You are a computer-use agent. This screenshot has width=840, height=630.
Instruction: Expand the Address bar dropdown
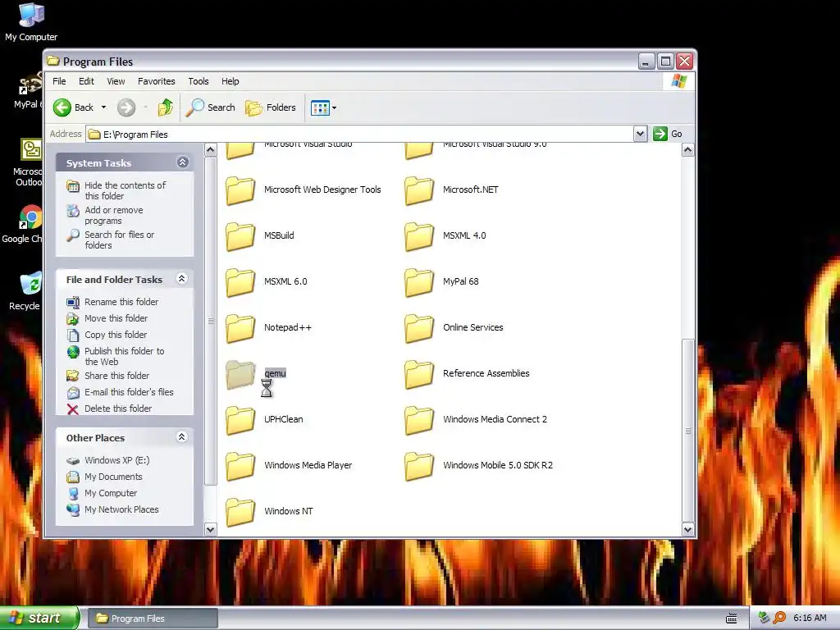(640, 134)
